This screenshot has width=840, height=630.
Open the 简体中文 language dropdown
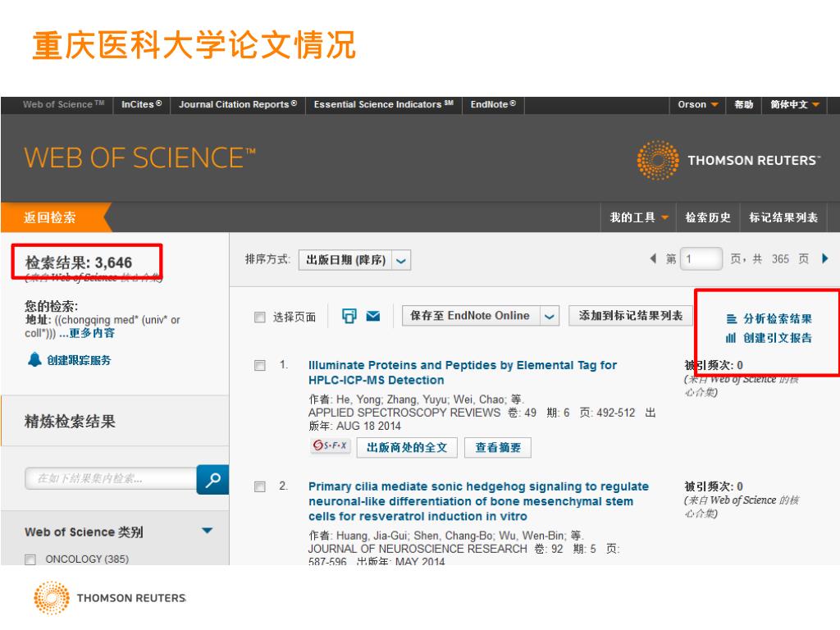[794, 104]
